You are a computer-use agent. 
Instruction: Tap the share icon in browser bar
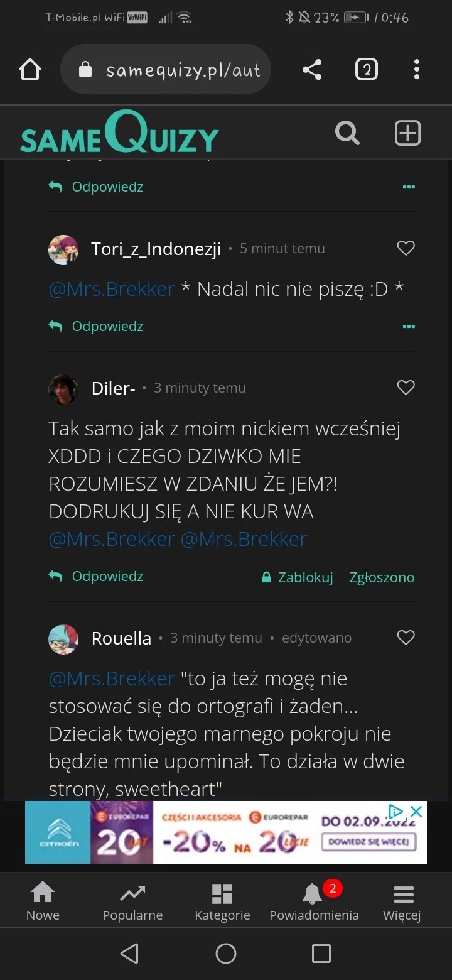tap(312, 70)
